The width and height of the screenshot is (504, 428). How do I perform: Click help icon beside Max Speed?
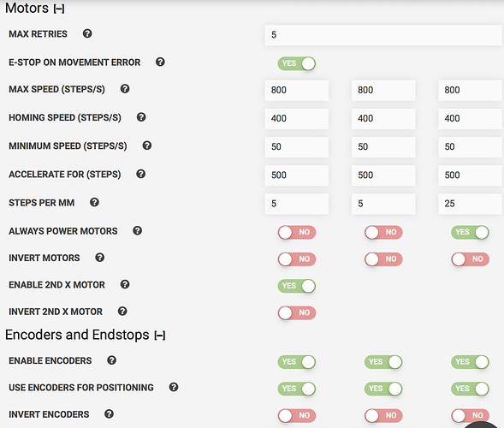click(125, 89)
